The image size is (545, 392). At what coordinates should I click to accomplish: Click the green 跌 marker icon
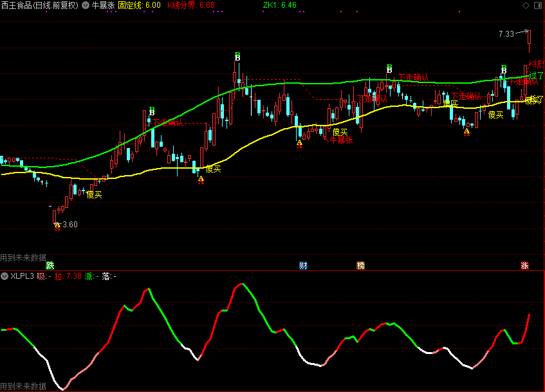tap(50, 266)
